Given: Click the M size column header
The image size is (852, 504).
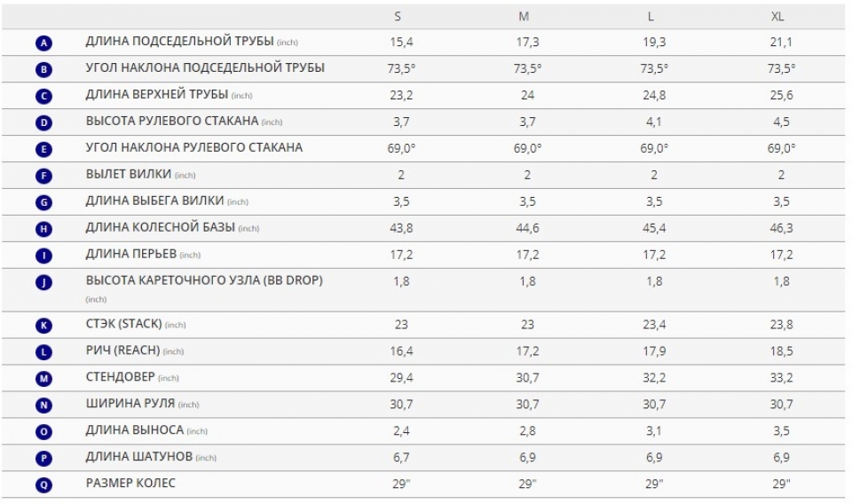Looking at the screenshot, I should pyautogui.click(x=524, y=17).
